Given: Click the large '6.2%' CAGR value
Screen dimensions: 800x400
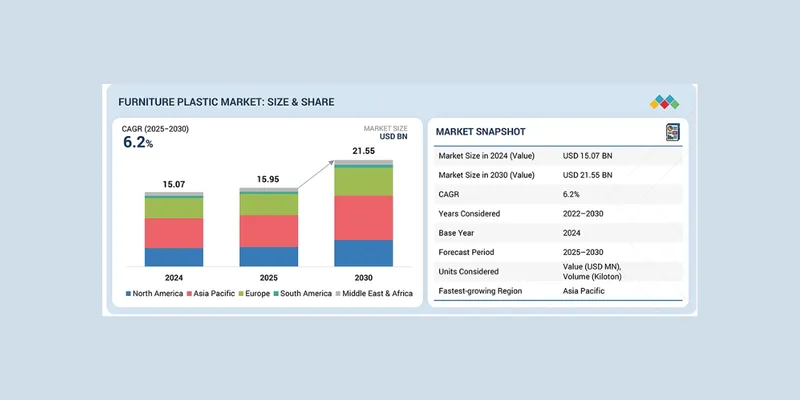Looking at the screenshot, I should pos(138,142).
